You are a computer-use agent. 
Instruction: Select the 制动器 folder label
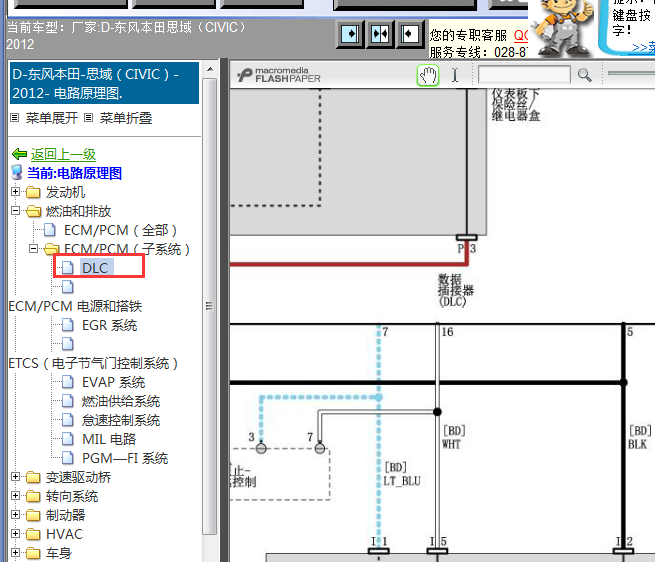click(65, 515)
